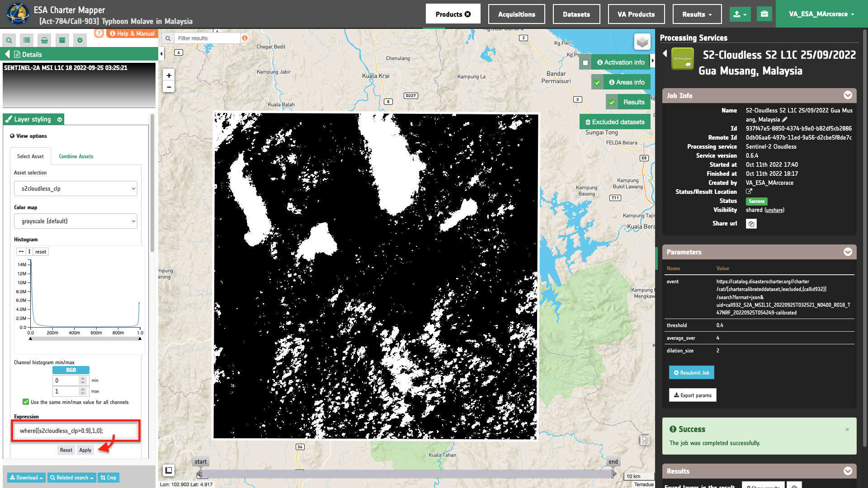This screenshot has height=488, width=868.
Task: Uncheck same min/max value for all channels
Action: [26, 402]
